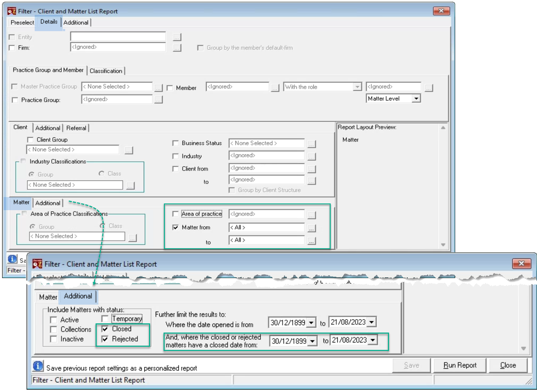Click browse button for Matter 'to' field
Viewport: 537px width, 392px height.
click(x=312, y=241)
